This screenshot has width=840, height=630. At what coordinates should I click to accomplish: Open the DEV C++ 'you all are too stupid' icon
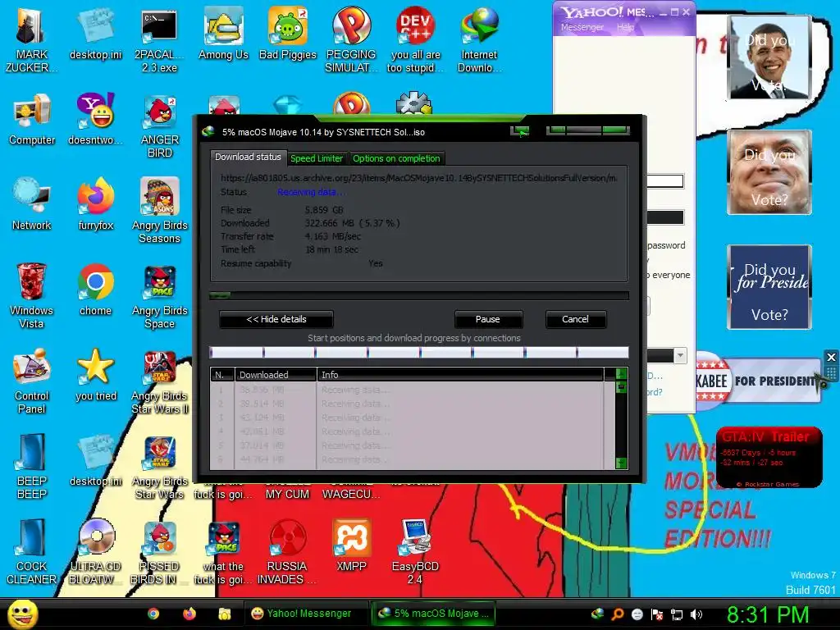pos(415,39)
